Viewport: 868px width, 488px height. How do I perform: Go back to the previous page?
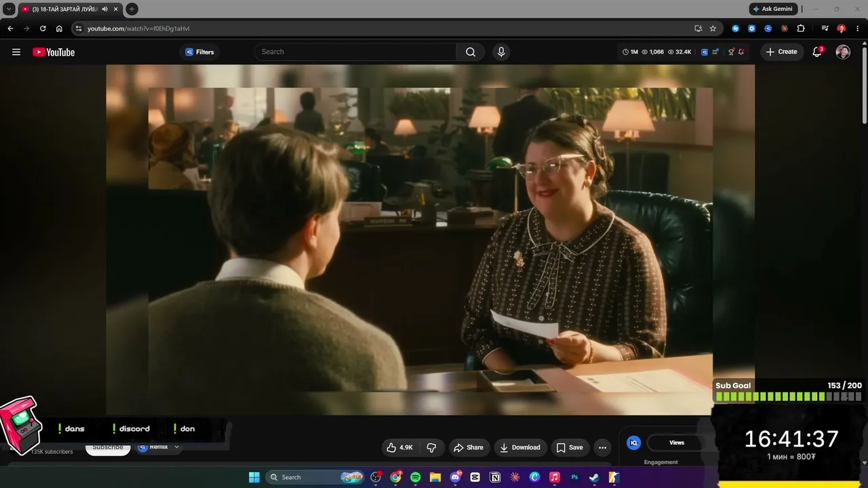[10, 28]
